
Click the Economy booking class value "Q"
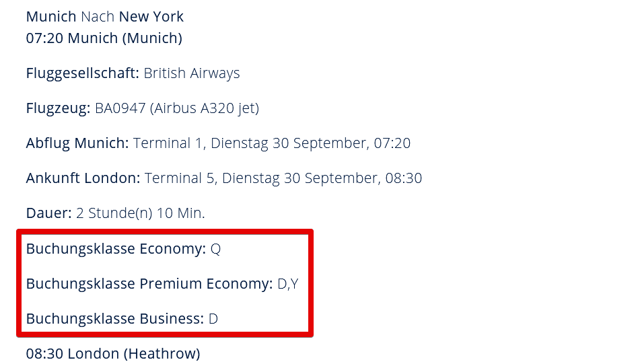coord(216,249)
